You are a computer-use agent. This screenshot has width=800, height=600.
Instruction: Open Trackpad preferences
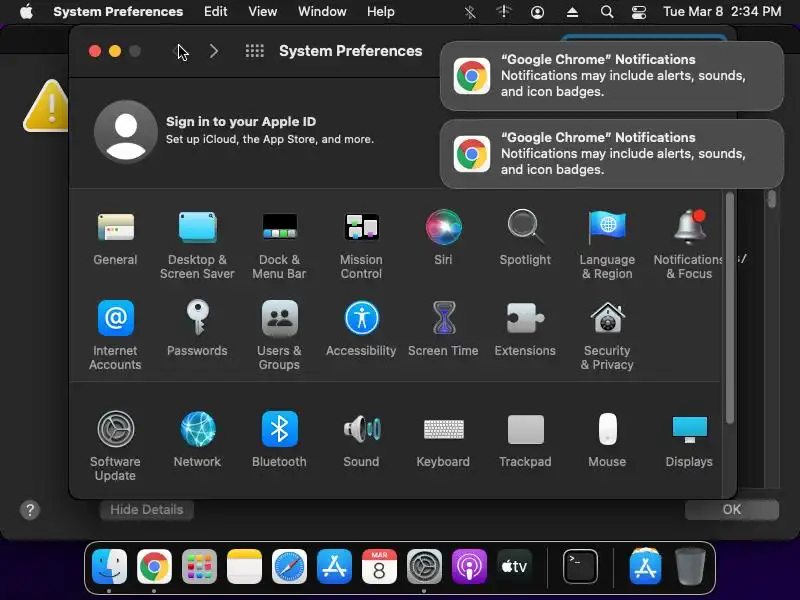[525, 440]
